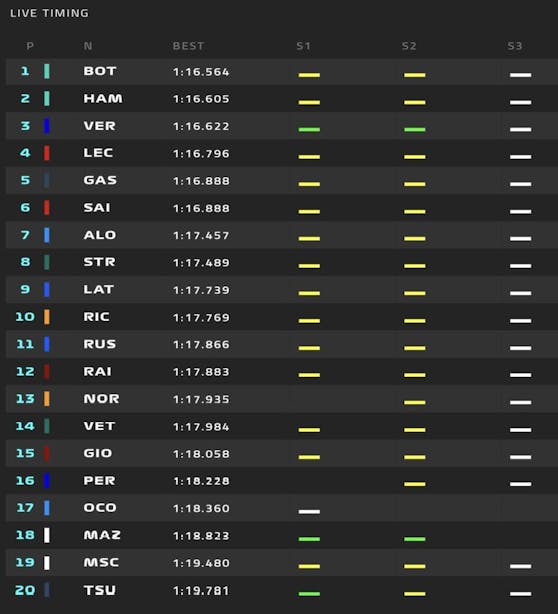Click Leclerc's red team color marker
Viewport: 558px width, 614px height.
47,153
